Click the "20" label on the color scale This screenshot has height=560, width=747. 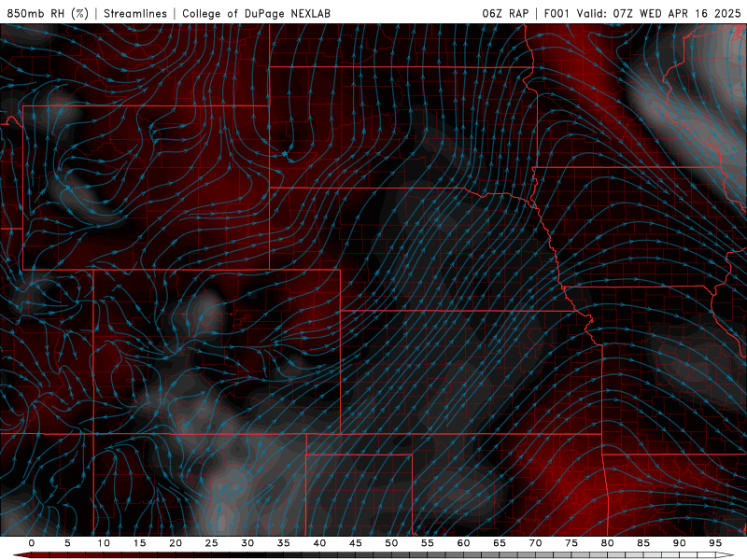[176, 543]
